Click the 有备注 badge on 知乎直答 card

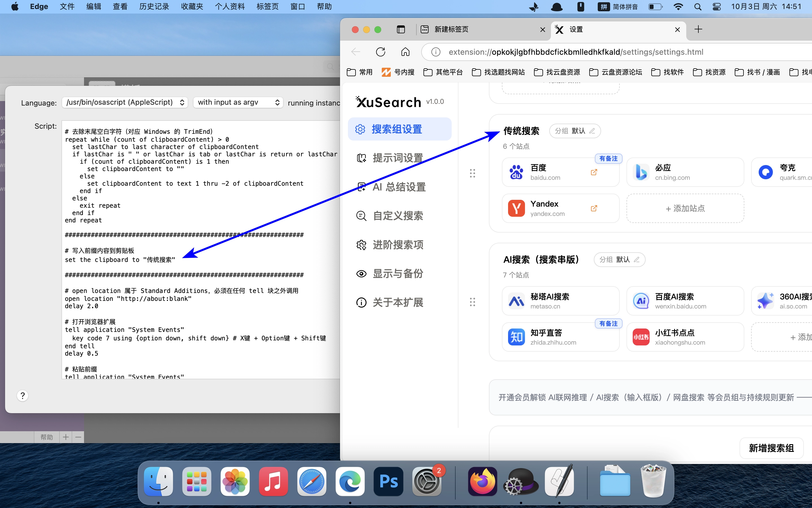[x=608, y=323]
